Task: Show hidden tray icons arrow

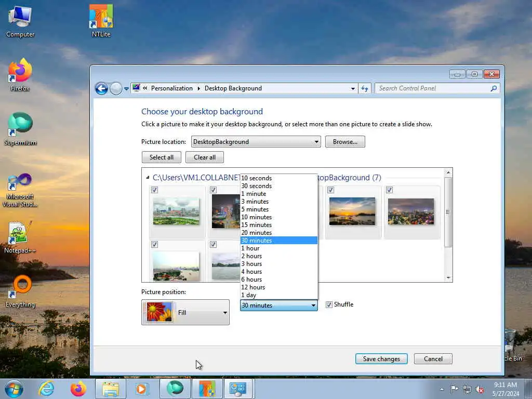Action: pos(442,389)
